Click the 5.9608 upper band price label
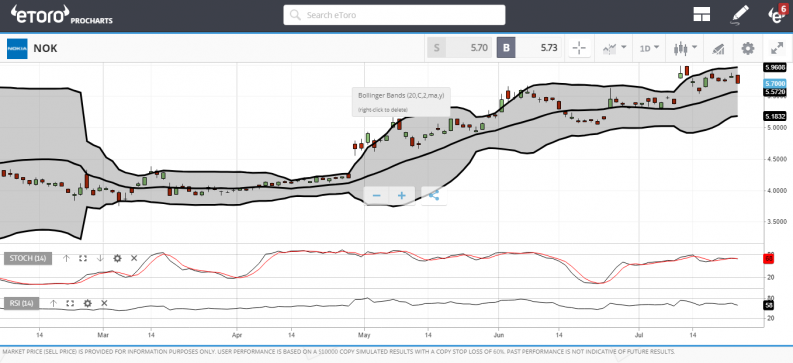This screenshot has width=793, height=363. [775, 67]
